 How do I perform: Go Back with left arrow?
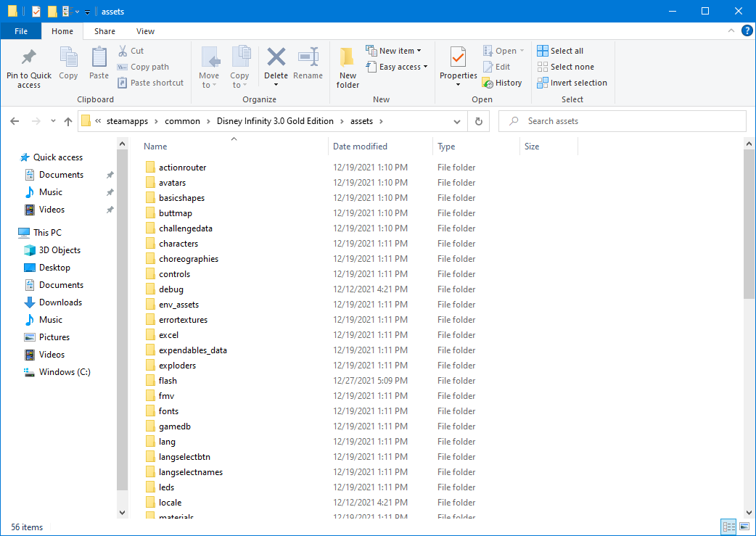coord(15,121)
